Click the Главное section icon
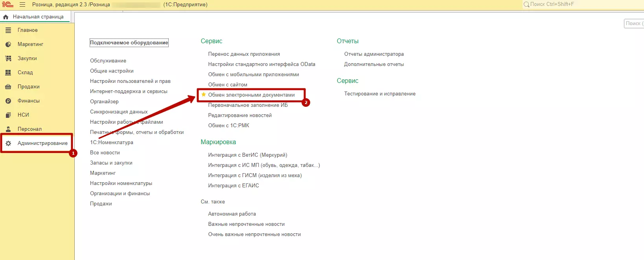Viewport: 644px width, 260px height. pyautogui.click(x=8, y=30)
